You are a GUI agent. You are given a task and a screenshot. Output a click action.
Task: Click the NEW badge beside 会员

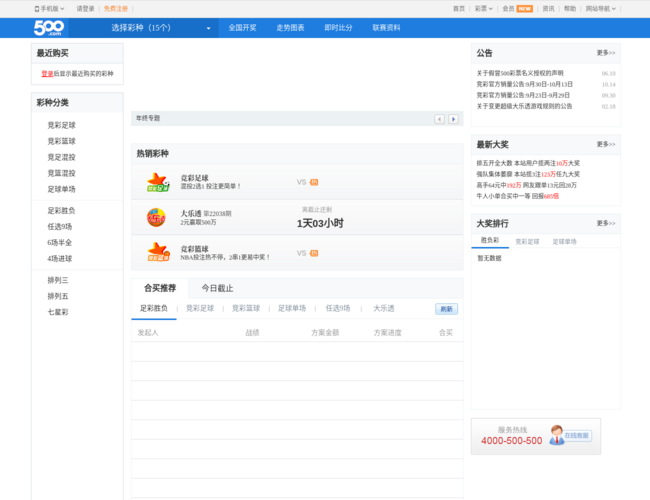pos(524,9)
